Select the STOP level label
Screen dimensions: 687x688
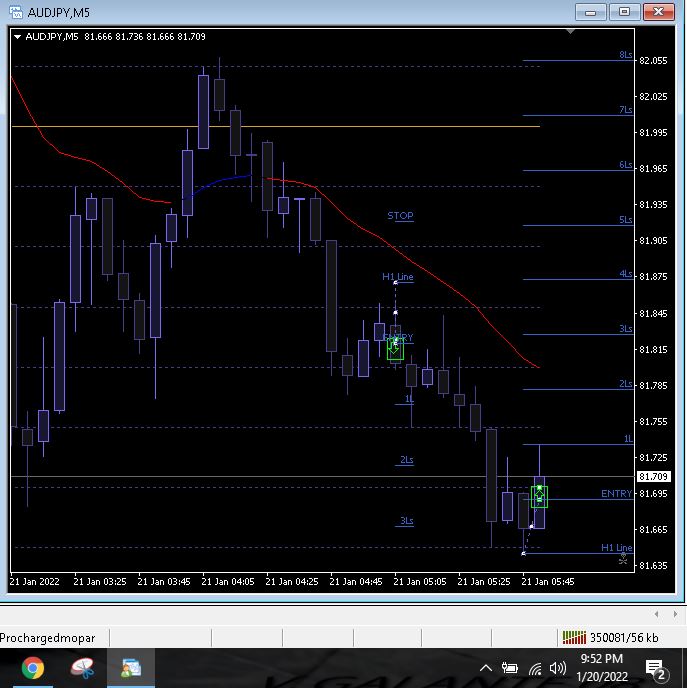pos(400,215)
